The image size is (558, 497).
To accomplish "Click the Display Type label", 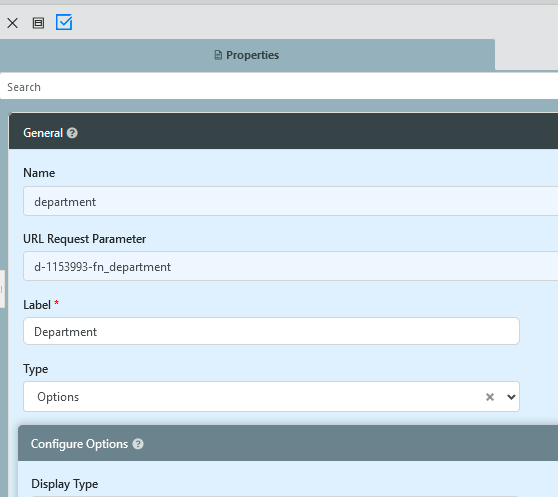I will 65,484.
